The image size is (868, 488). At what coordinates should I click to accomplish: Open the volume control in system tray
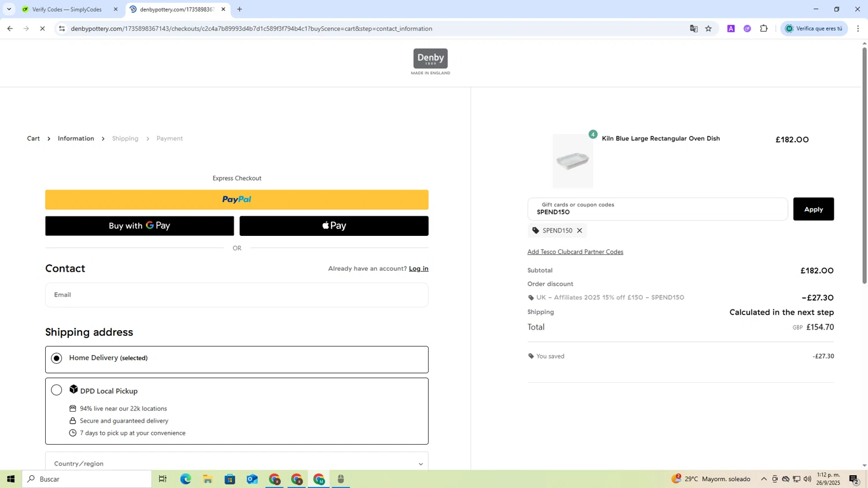(807, 479)
